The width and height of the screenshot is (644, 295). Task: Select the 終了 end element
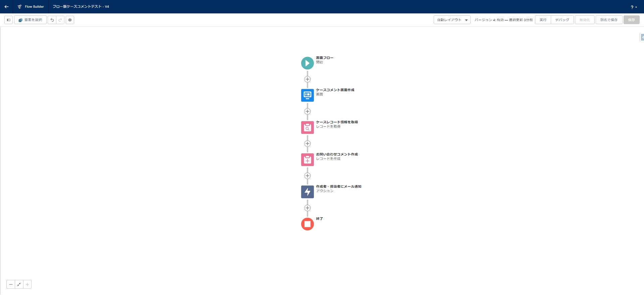pos(307,224)
